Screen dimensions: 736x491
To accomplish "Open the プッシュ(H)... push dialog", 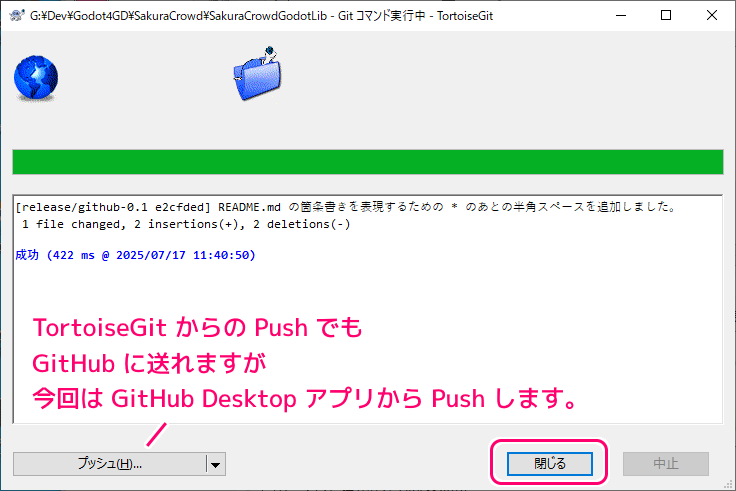I will 109,464.
